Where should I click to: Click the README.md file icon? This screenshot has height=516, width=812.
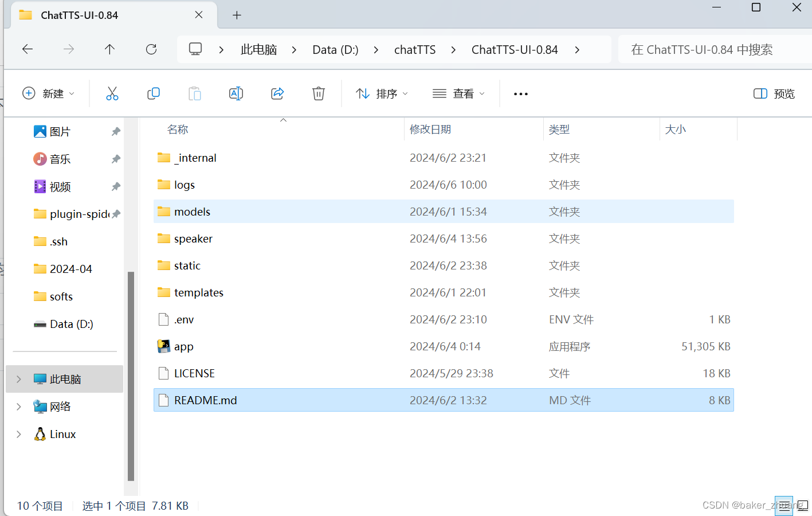(164, 400)
